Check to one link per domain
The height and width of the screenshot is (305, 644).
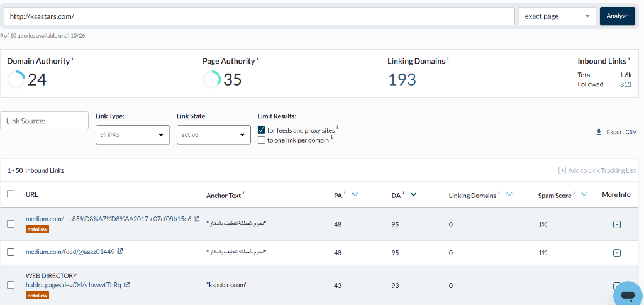[x=261, y=140]
